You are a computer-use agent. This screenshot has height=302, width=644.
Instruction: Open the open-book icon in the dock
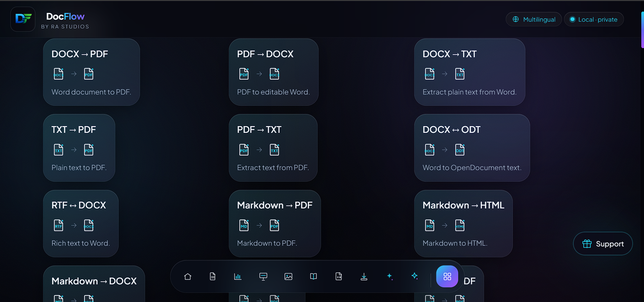point(314,277)
